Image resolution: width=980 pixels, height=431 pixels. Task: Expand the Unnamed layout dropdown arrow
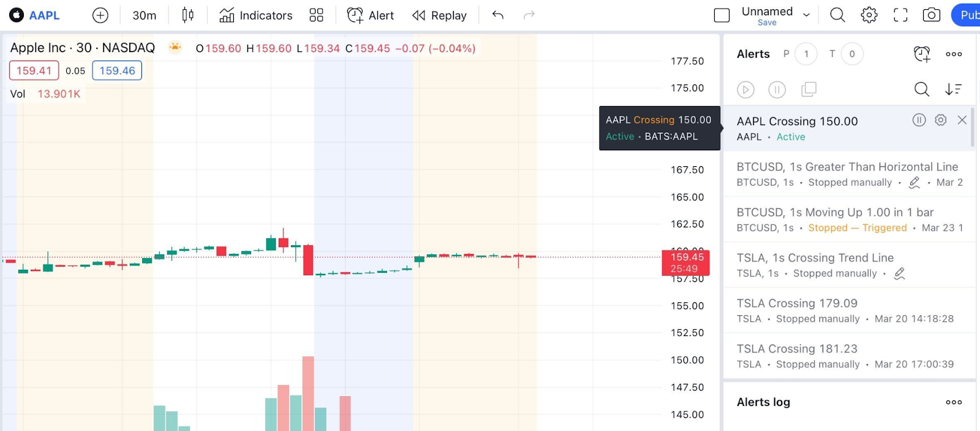click(x=807, y=15)
